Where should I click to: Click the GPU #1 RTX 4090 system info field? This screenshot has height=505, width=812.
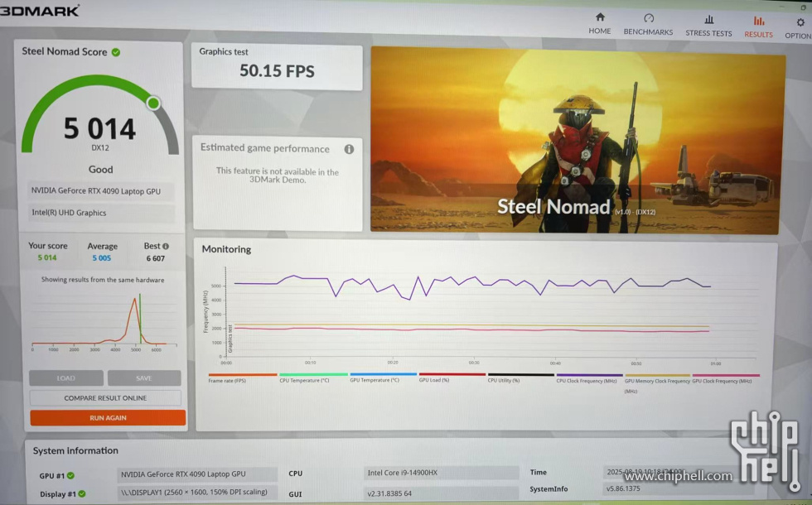click(197, 474)
